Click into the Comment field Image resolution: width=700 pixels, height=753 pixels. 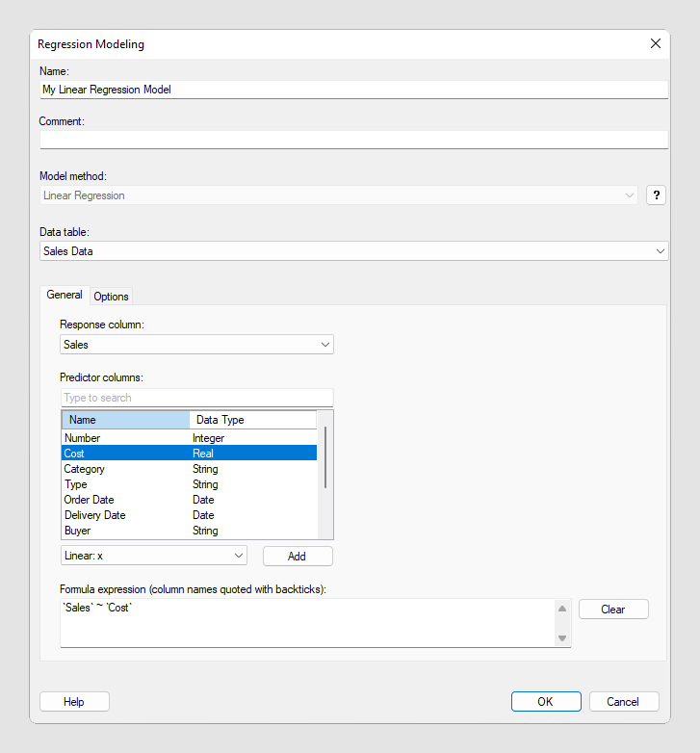point(353,140)
